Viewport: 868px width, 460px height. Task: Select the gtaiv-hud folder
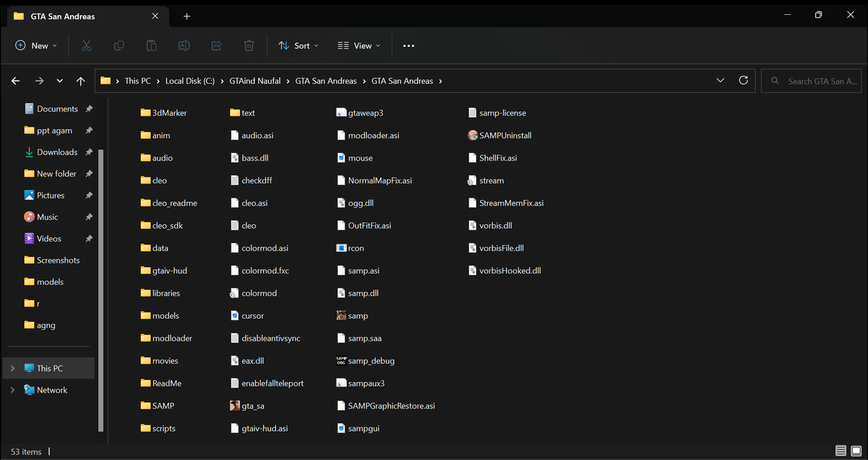tap(164, 270)
